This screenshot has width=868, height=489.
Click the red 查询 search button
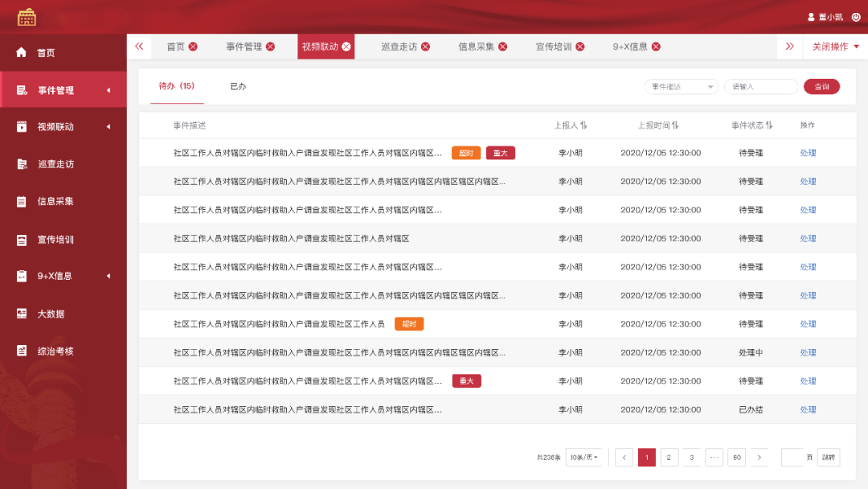coord(821,87)
